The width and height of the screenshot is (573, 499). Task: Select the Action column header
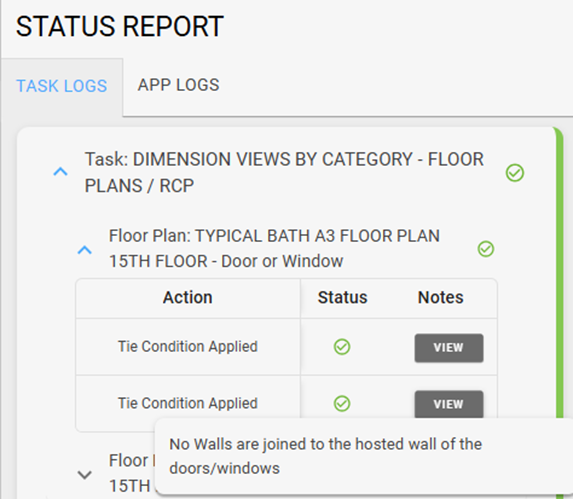(x=187, y=297)
